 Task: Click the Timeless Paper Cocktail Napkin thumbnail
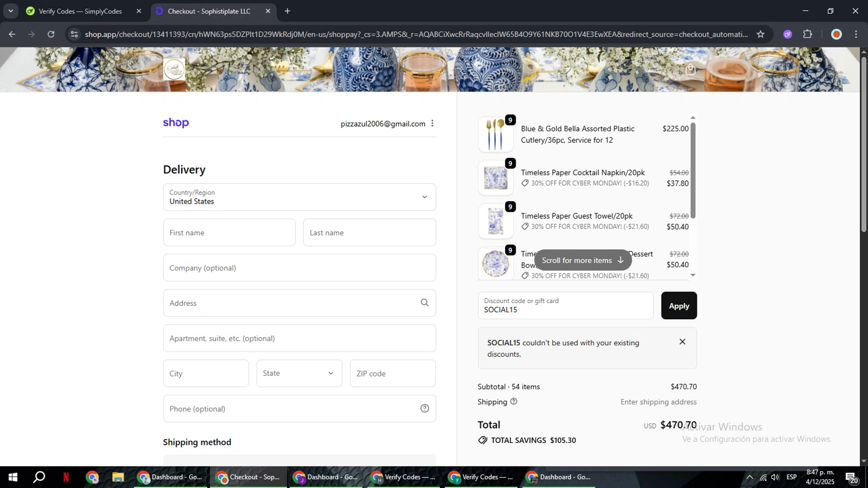[x=495, y=178]
